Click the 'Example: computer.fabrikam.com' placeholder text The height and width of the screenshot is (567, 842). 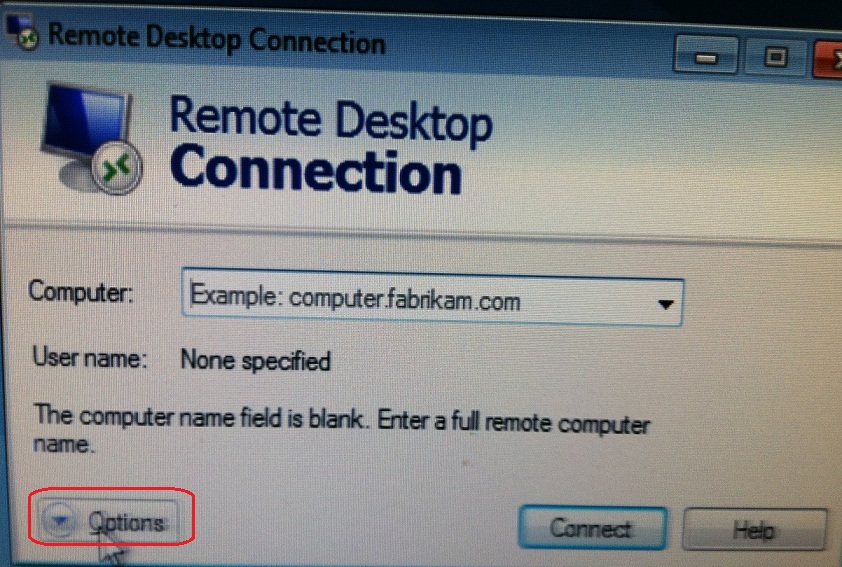[x=355, y=298]
